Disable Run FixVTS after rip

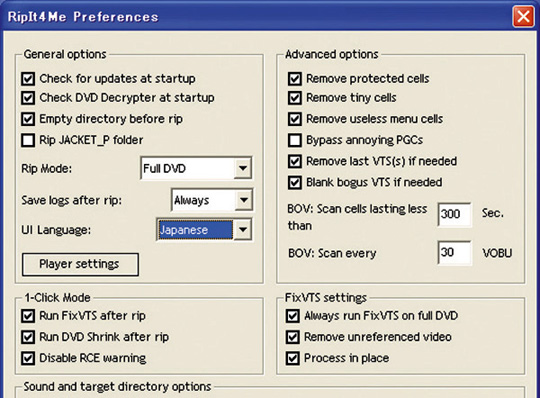[28, 316]
